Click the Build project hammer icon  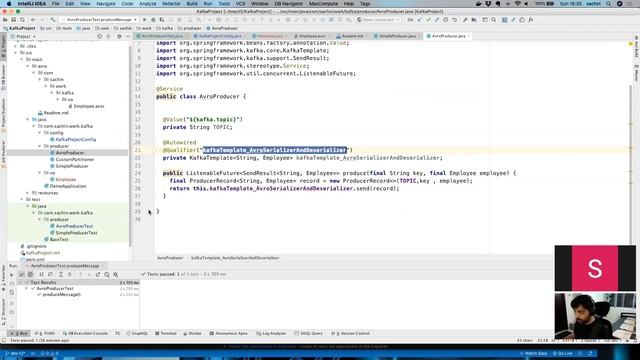53,20
